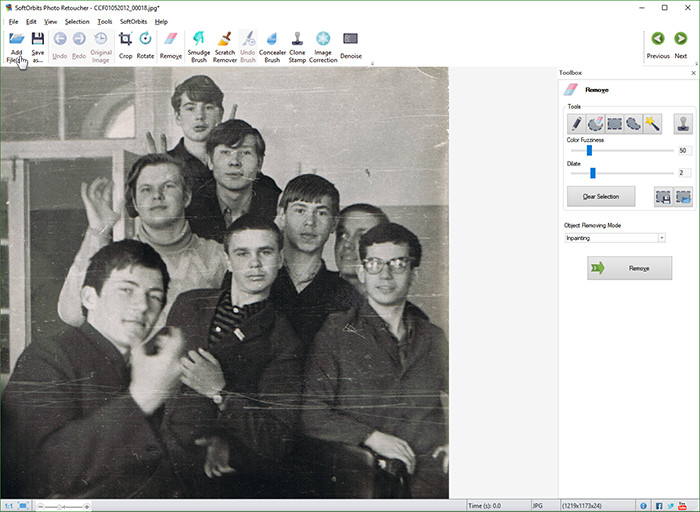Click the Add Files toolbar icon
Screen dimensions: 700x512
[17, 39]
